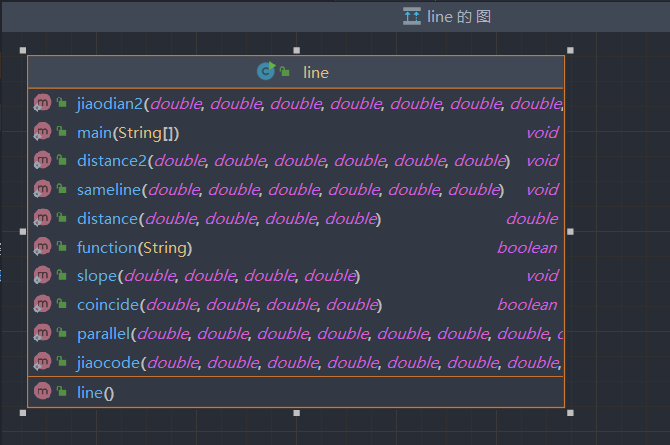Click the method icon of jiaocode

point(42,361)
